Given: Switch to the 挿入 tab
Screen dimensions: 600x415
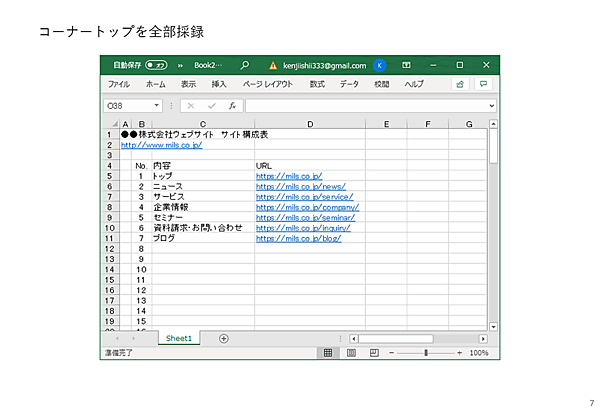Looking at the screenshot, I should click(219, 84).
